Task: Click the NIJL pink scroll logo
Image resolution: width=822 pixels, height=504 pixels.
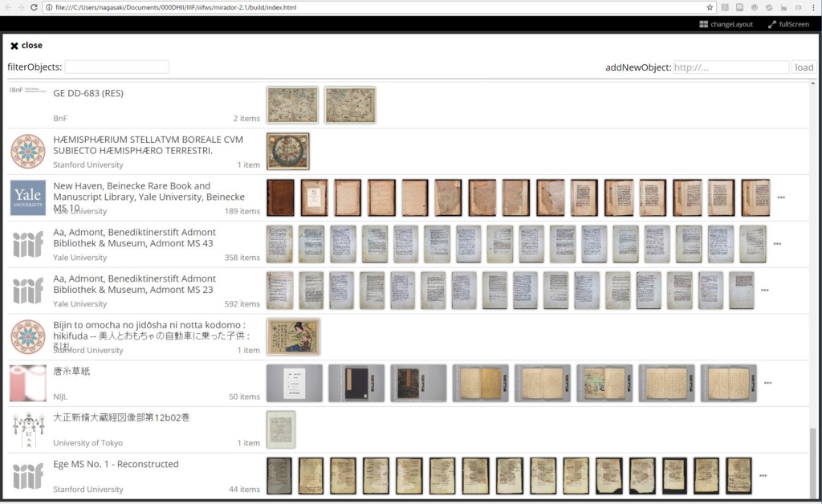Action: click(28, 383)
